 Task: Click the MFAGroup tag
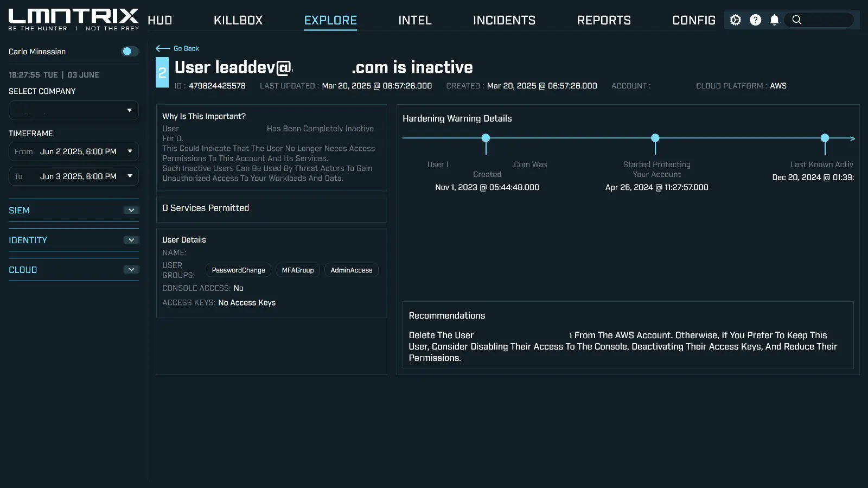coord(298,270)
